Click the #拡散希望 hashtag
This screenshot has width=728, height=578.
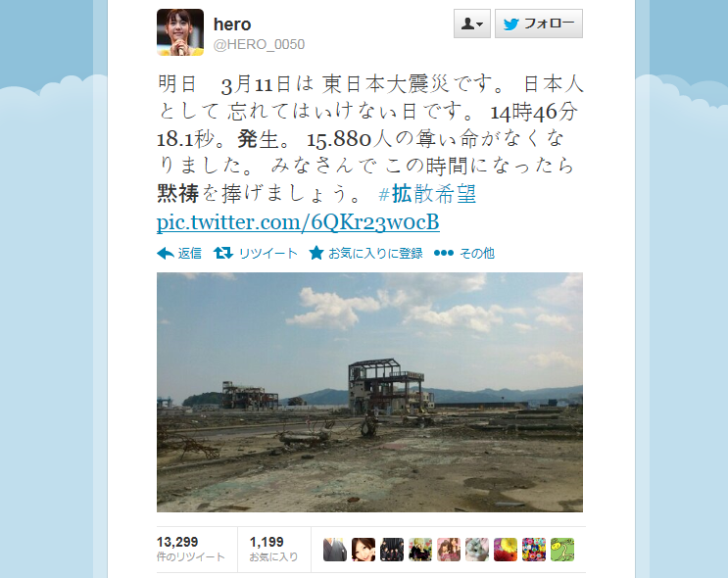coord(427,194)
